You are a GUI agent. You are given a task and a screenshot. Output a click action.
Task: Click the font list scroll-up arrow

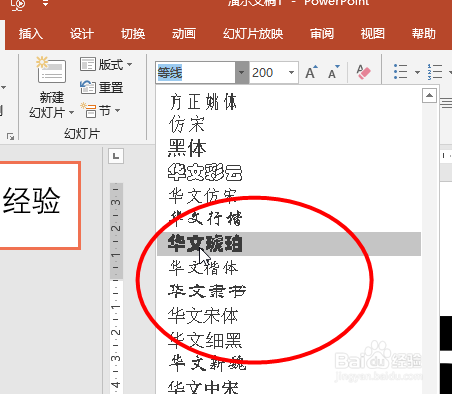click(429, 96)
